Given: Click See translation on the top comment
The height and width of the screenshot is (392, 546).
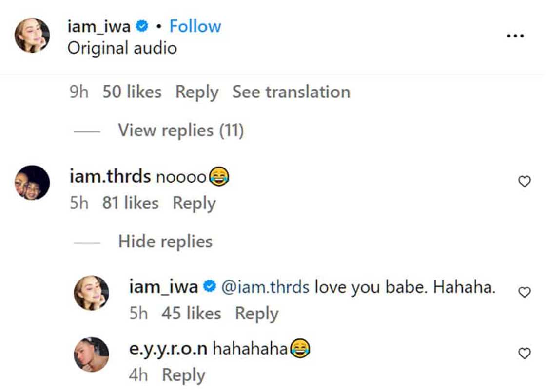Looking at the screenshot, I should click(291, 92).
